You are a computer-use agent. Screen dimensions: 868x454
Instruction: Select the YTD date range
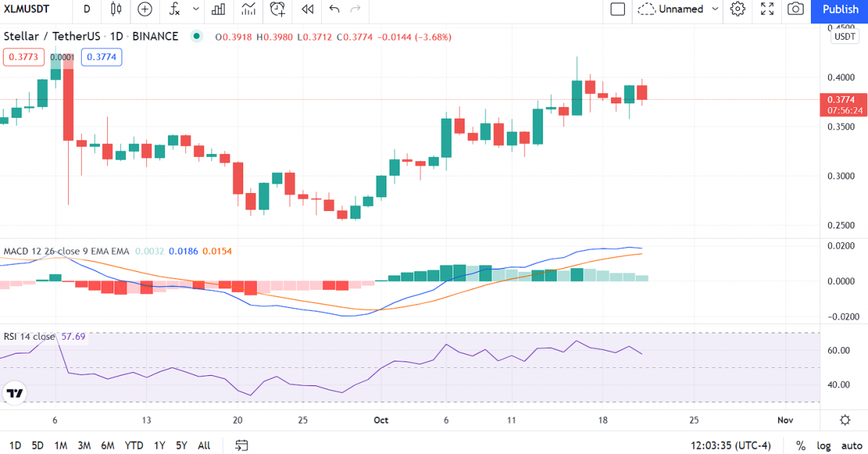pyautogui.click(x=133, y=445)
